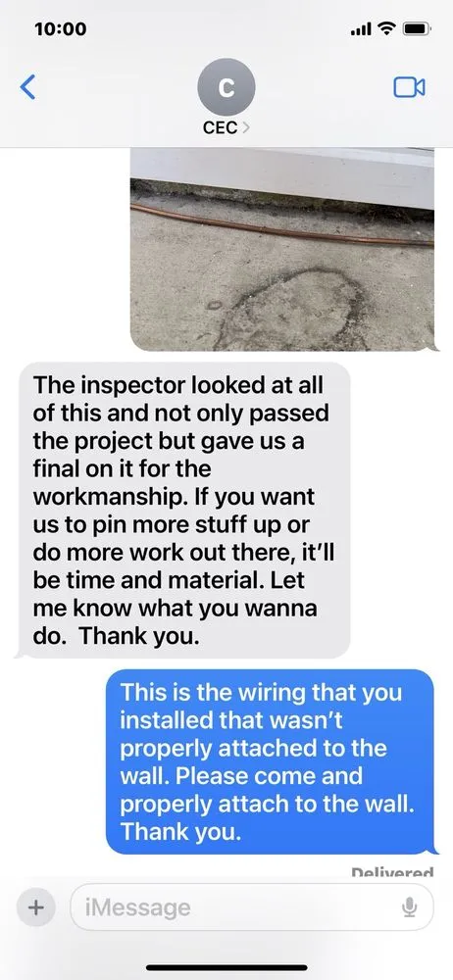Tap the copper wire in the photo
Viewport: 453px width, 980px height.
click(281, 224)
